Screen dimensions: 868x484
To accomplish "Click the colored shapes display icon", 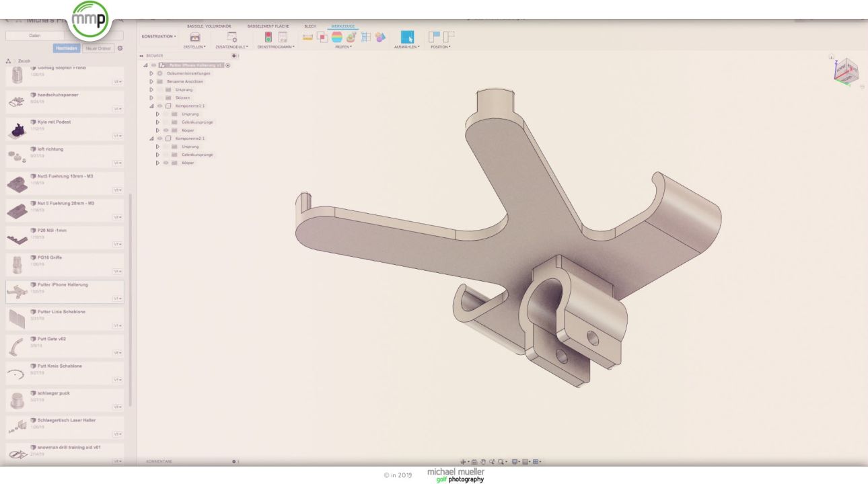I will (381, 37).
